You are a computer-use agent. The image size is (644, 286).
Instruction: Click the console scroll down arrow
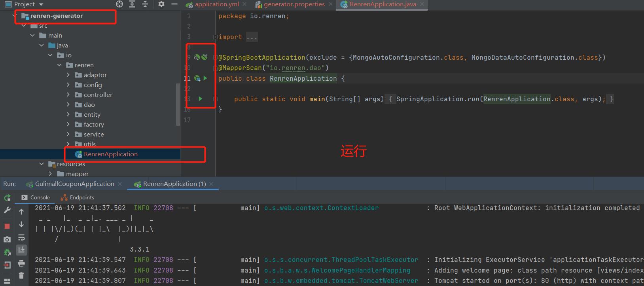pyautogui.click(x=21, y=224)
